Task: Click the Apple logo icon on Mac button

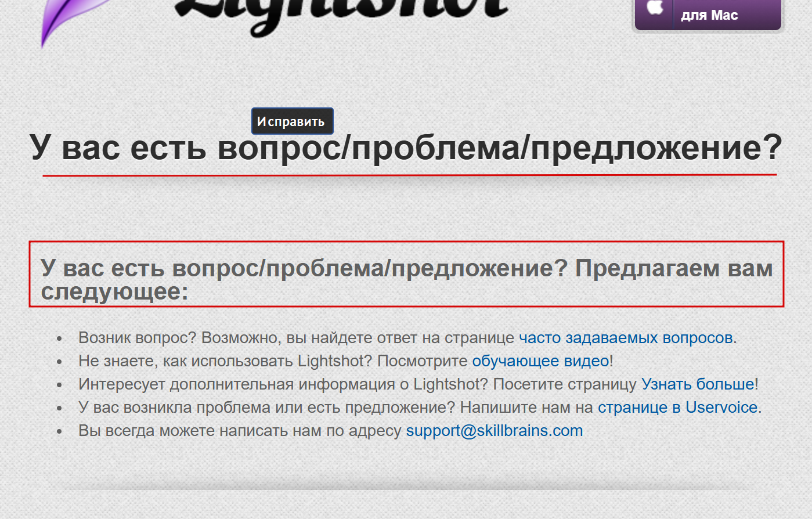Action: point(655,8)
